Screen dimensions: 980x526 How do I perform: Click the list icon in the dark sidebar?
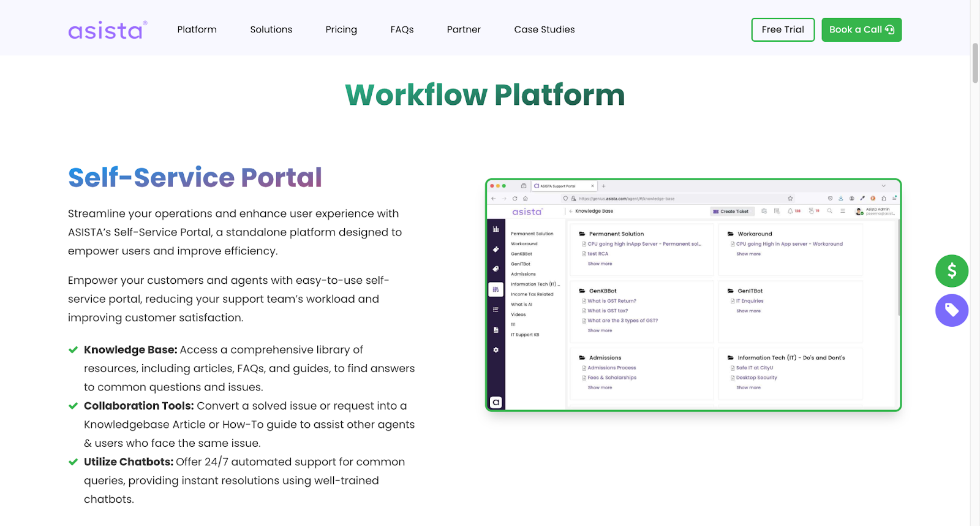[496, 310]
